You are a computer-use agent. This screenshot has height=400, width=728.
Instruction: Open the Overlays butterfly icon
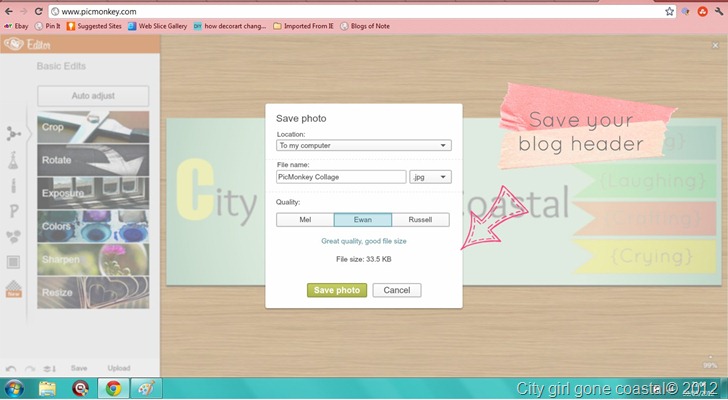[13, 237]
